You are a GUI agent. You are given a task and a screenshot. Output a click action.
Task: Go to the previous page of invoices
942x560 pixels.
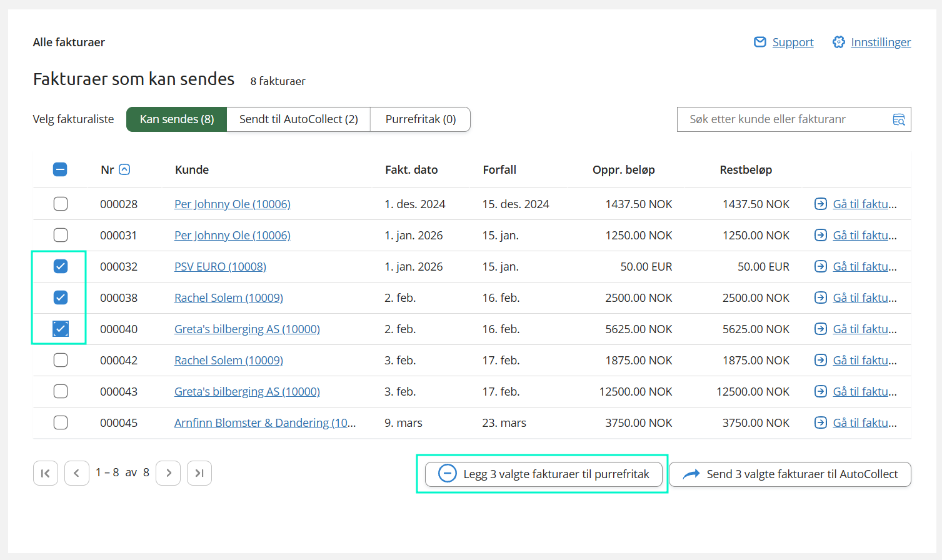click(77, 473)
